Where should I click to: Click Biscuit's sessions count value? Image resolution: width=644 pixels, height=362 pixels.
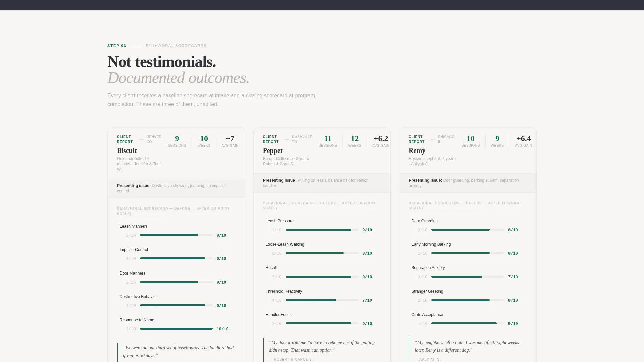[x=177, y=138]
